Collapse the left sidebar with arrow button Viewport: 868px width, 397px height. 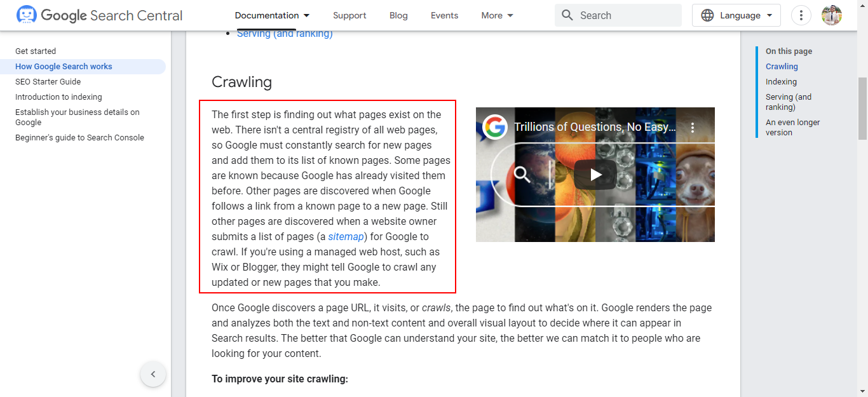pos(153,374)
